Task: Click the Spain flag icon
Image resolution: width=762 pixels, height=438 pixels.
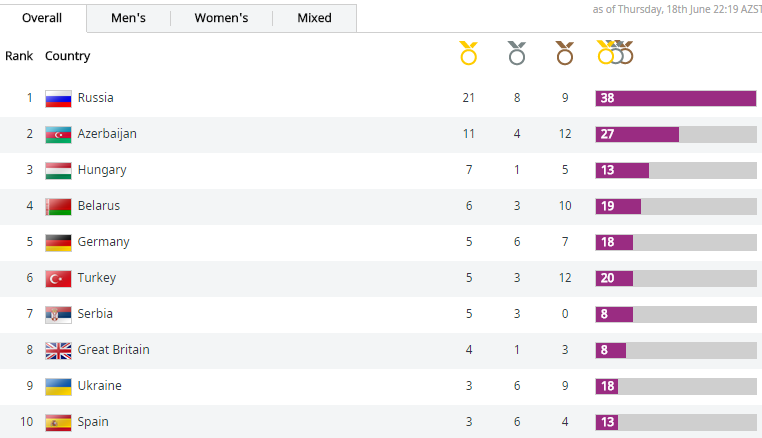Action: pyautogui.click(x=58, y=422)
